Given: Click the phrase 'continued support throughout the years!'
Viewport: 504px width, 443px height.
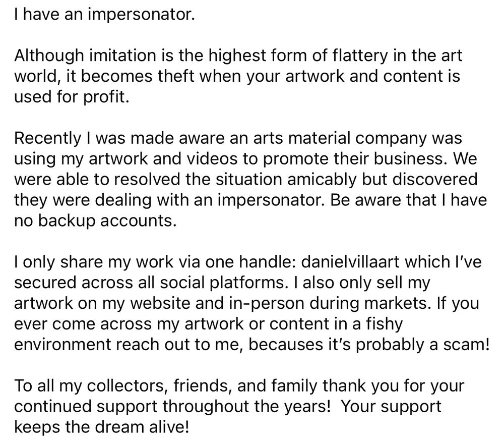Looking at the screenshot, I should tap(172, 407).
